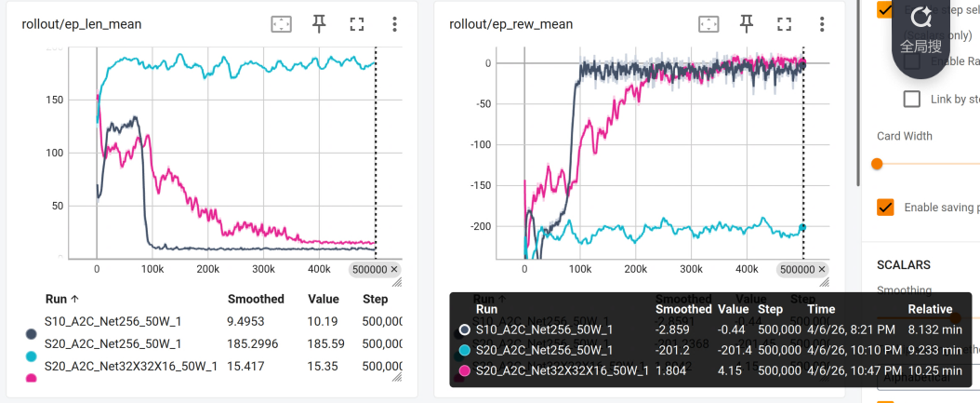Open the 全局搜 floating search button
This screenshot has height=403, width=980.
tap(920, 30)
